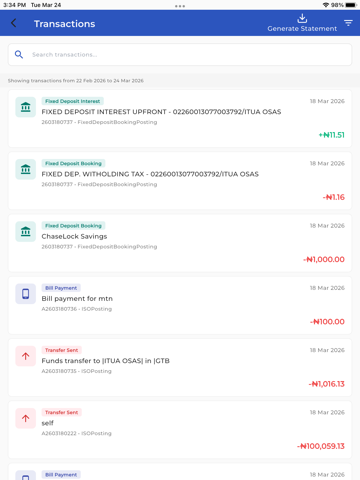Select the Fixed Deposit Interest tag
Image resolution: width=360 pixels, height=480 pixels.
[73, 101]
